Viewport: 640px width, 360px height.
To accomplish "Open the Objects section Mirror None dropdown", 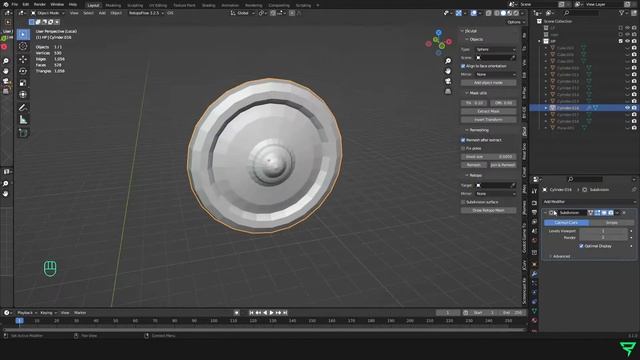I will (x=496, y=74).
